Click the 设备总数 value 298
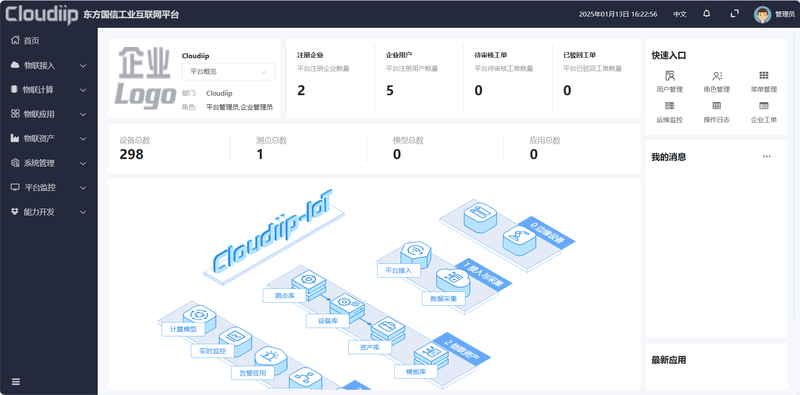Image resolution: width=800 pixels, height=395 pixels. (131, 154)
